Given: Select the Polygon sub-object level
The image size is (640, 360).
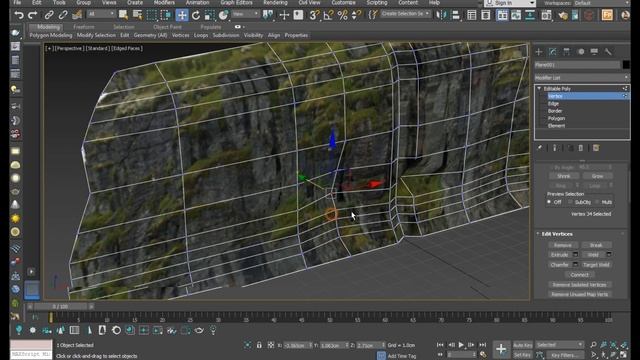Looking at the screenshot, I should point(556,118).
